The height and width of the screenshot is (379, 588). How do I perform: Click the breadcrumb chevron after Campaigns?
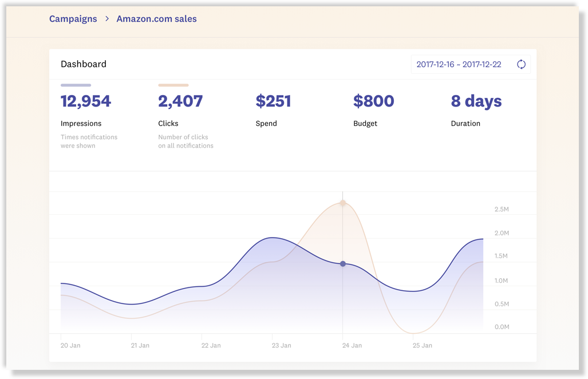106,18
